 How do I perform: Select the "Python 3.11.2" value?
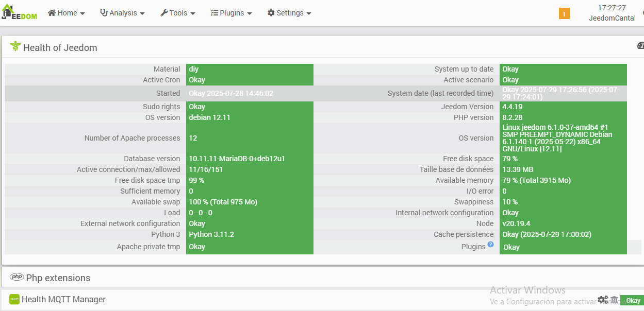tap(211, 234)
